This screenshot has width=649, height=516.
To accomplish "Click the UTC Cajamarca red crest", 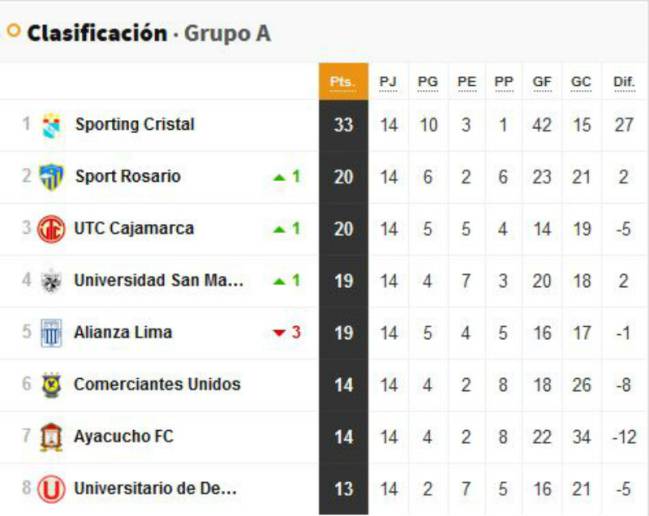I will pyautogui.click(x=51, y=229).
